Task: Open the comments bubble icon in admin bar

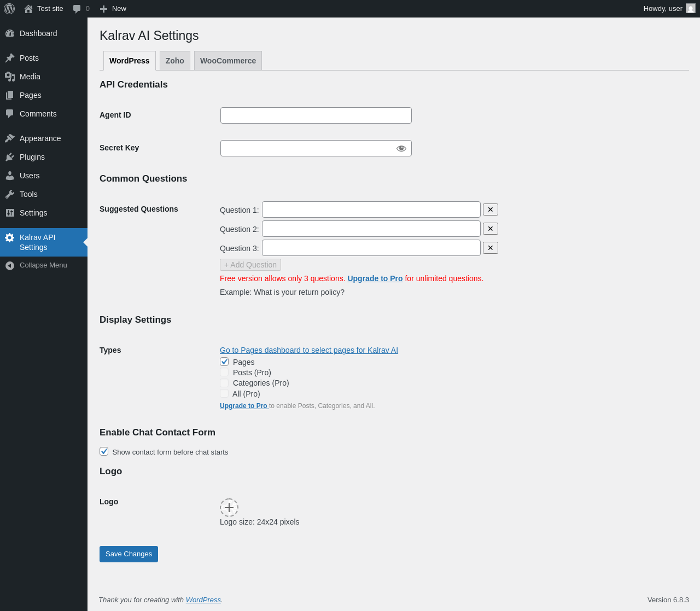Action: tap(77, 9)
